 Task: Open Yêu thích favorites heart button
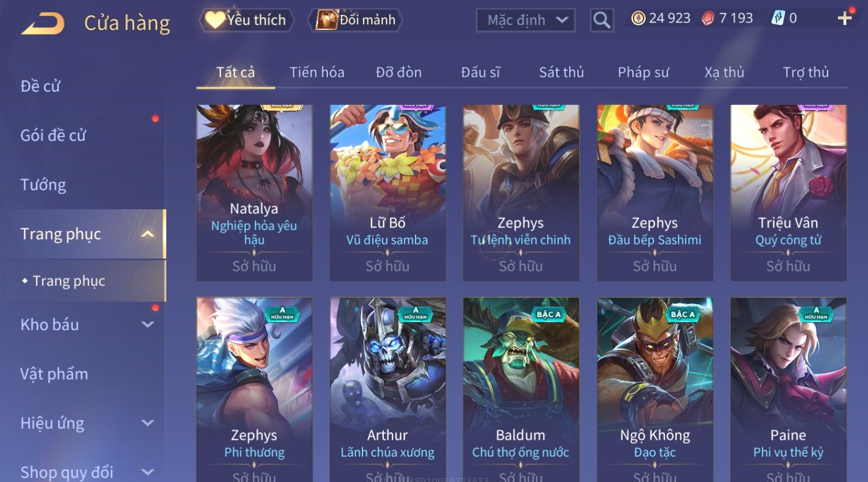(247, 20)
